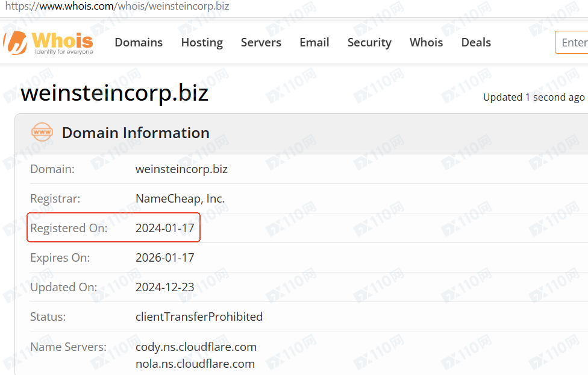Screen dimensions: 588x375
Task: Click the Status: label
Action: [x=48, y=317]
